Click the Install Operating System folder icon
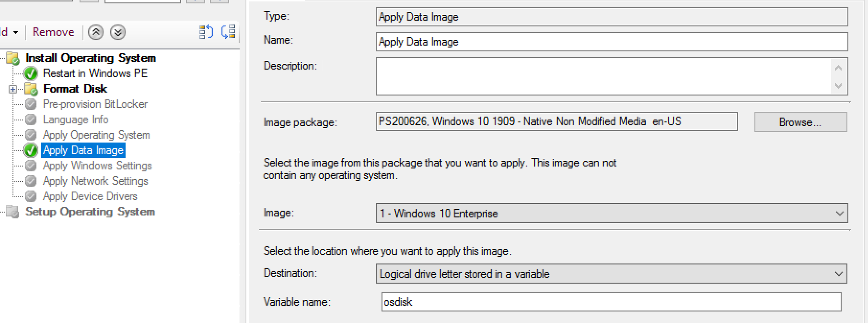Viewport: 868px width, 323px height. [13, 58]
